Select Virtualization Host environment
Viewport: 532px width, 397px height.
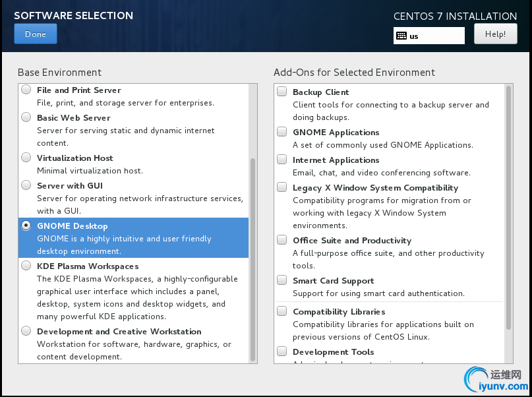coord(26,158)
